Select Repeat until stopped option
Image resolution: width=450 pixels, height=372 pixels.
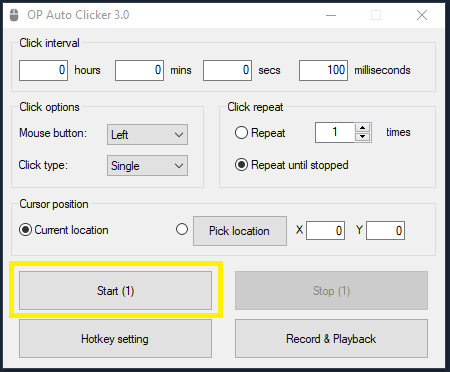(241, 165)
